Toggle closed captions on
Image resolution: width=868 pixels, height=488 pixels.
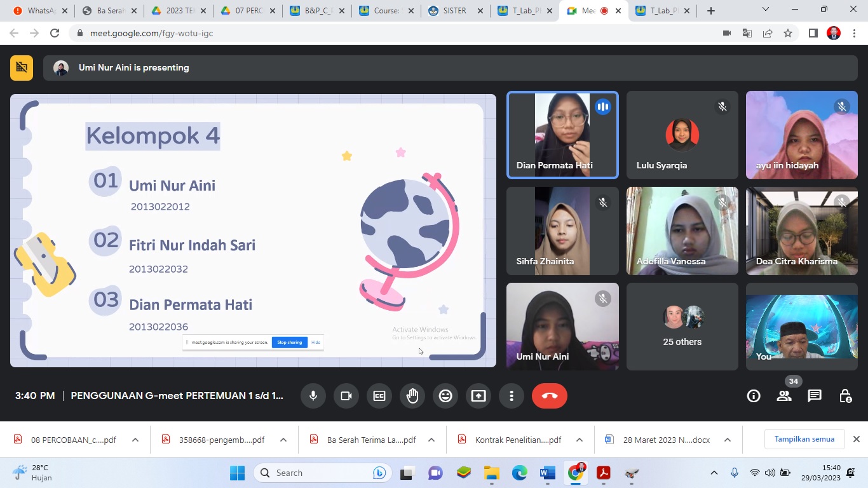[379, 396]
